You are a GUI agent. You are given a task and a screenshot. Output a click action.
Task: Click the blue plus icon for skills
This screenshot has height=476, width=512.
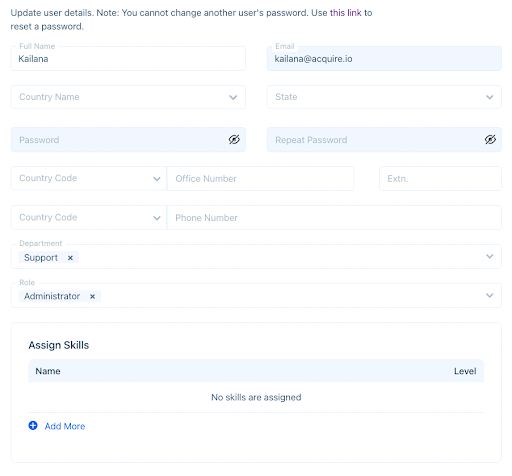[x=33, y=426]
